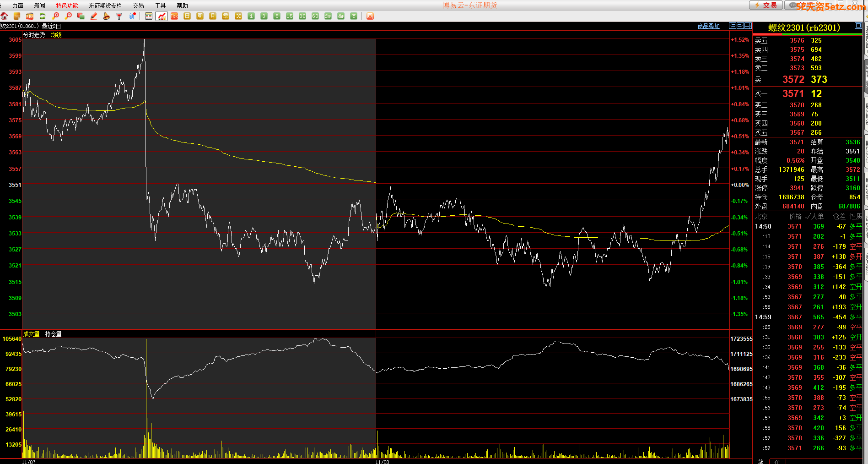Open the 页面 menu

coord(18,5)
